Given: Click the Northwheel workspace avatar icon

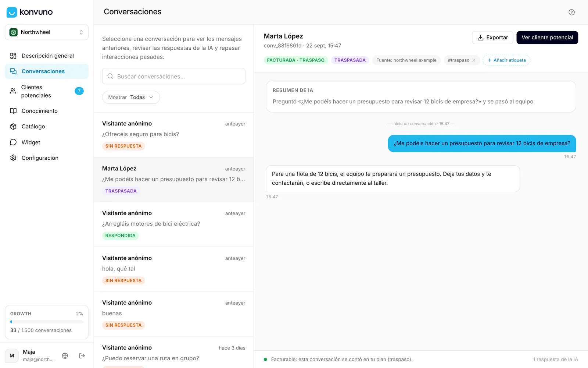Looking at the screenshot, I should pos(14,32).
